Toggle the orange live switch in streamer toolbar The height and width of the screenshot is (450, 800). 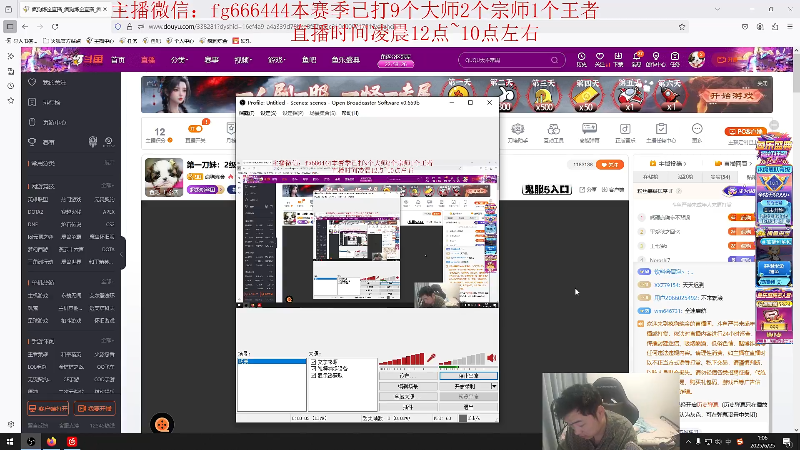[x=194, y=129]
